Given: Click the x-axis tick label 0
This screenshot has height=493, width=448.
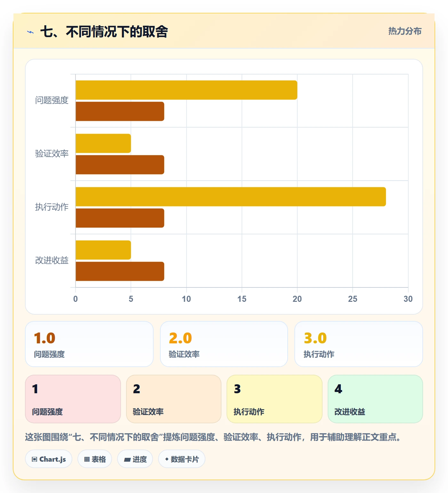Looking at the screenshot, I should click(x=76, y=299).
